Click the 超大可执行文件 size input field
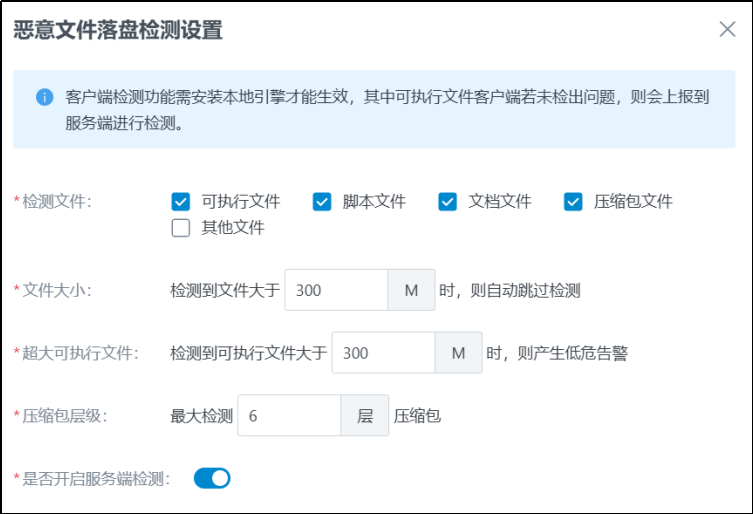The height and width of the screenshot is (514, 753). point(383,353)
